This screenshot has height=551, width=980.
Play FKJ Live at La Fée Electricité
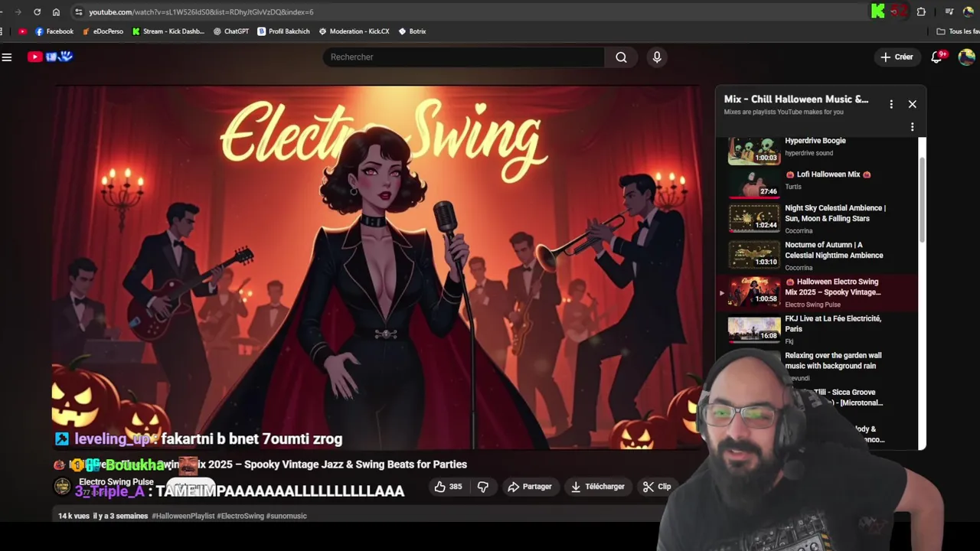[x=816, y=329]
